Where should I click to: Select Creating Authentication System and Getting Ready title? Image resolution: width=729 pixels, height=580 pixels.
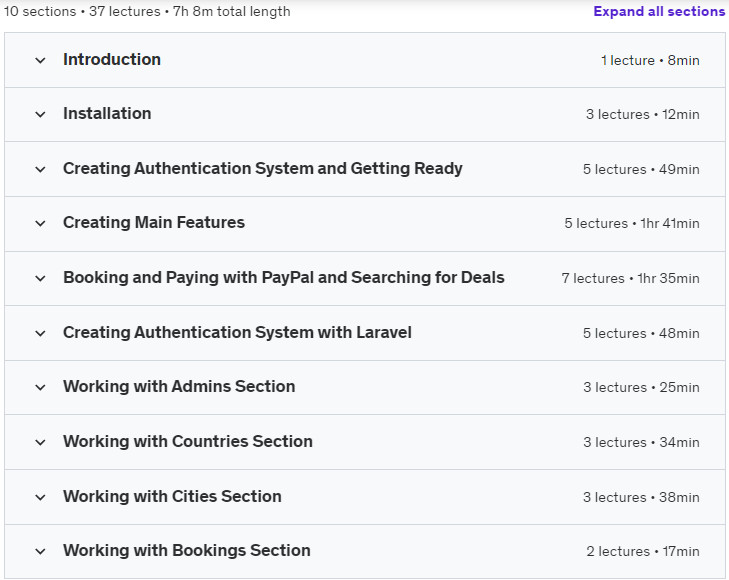point(263,168)
